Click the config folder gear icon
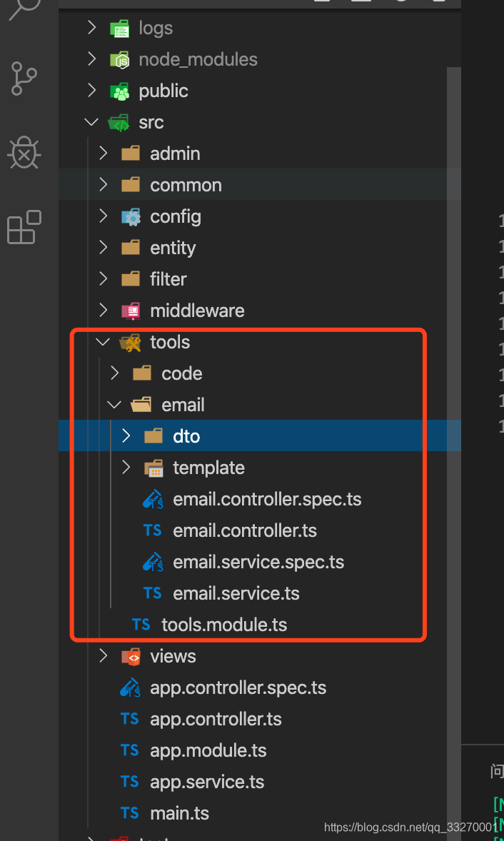The width and height of the screenshot is (504, 841). click(x=131, y=217)
